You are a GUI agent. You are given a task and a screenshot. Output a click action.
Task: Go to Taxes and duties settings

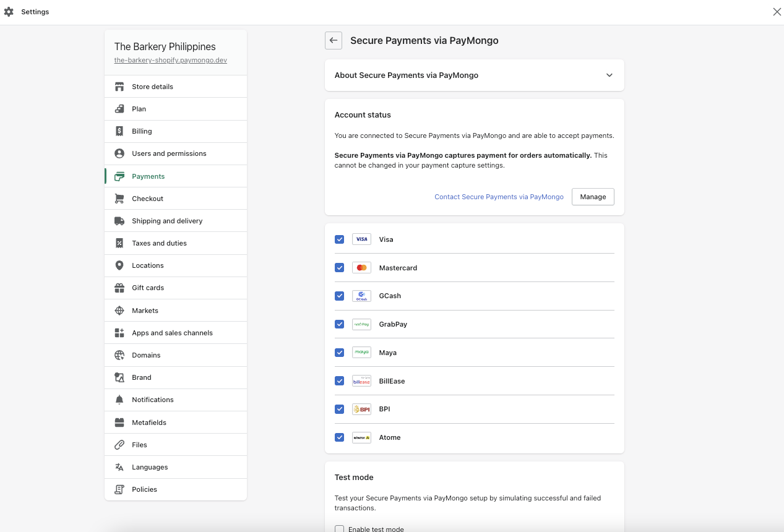(x=159, y=243)
